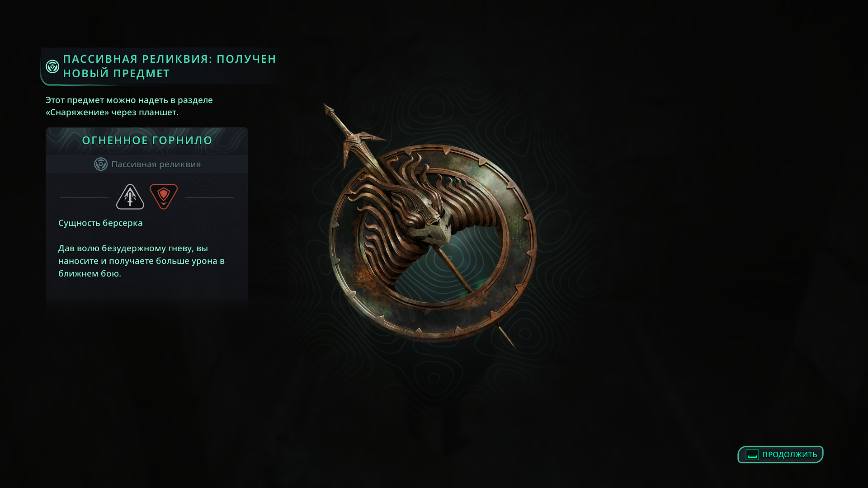The height and width of the screenshot is (488, 868).
Task: Click the ПРОДОЛЖИТЬ continue button
Action: tap(780, 455)
